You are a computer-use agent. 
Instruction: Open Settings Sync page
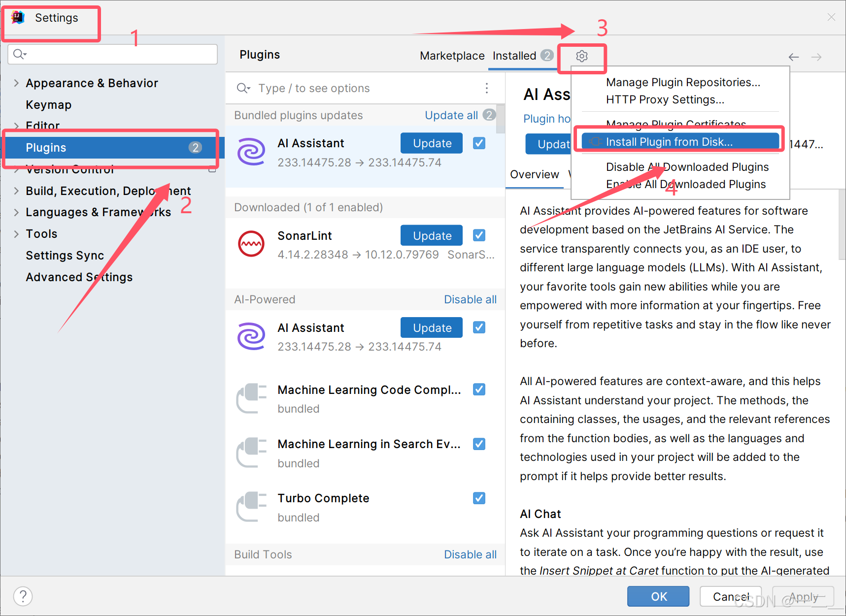coord(65,256)
